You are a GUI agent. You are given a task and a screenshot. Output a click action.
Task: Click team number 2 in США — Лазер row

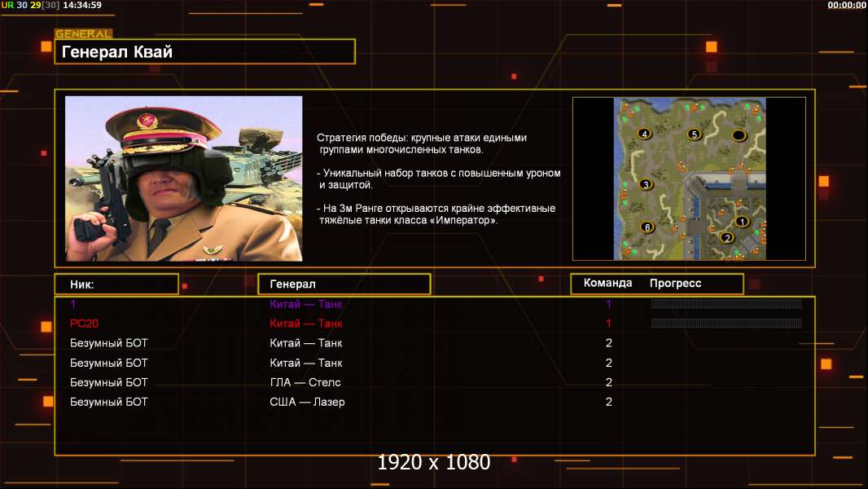click(x=609, y=402)
